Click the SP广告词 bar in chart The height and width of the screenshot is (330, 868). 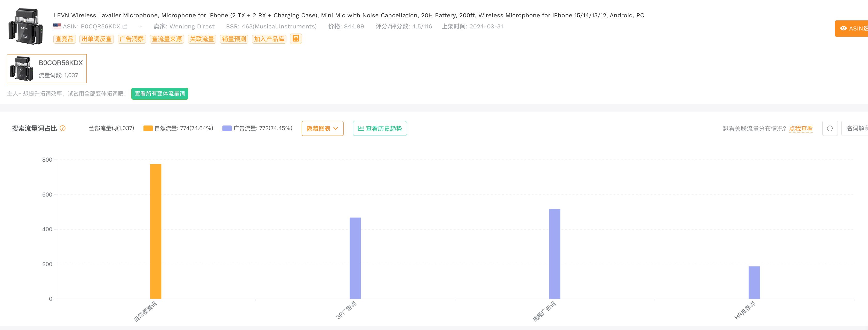coord(355,258)
